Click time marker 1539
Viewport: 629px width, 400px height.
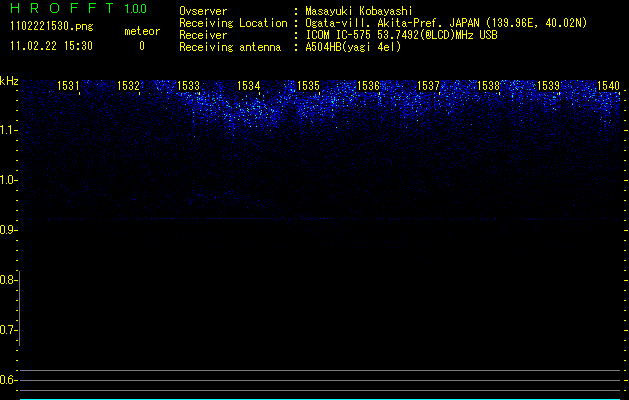point(548,86)
